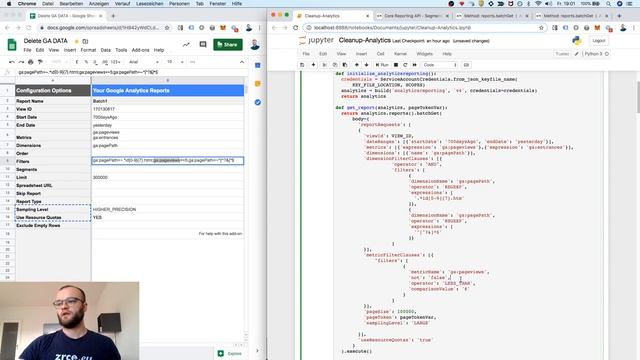Click the green Share button
Viewport: 640px width, 360px height.
pos(228,44)
